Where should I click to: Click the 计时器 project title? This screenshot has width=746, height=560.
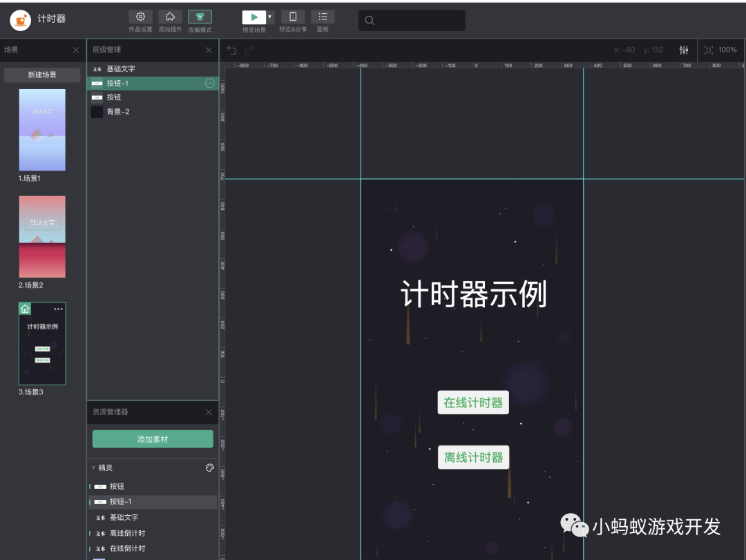pos(51,19)
